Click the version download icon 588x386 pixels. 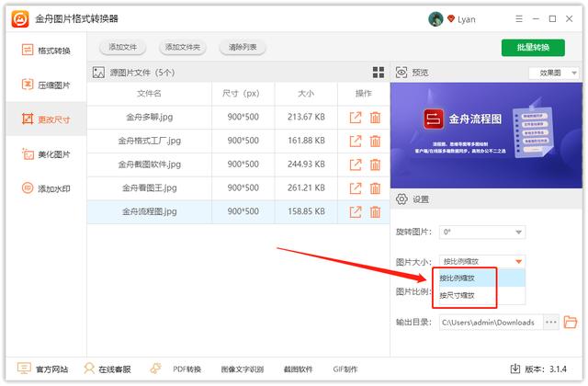pos(515,369)
